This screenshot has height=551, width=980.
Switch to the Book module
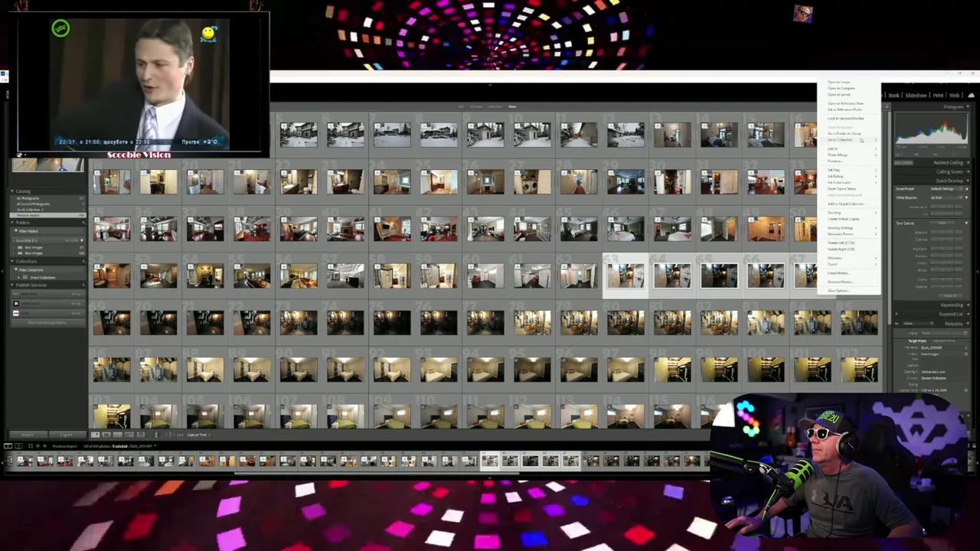click(894, 96)
